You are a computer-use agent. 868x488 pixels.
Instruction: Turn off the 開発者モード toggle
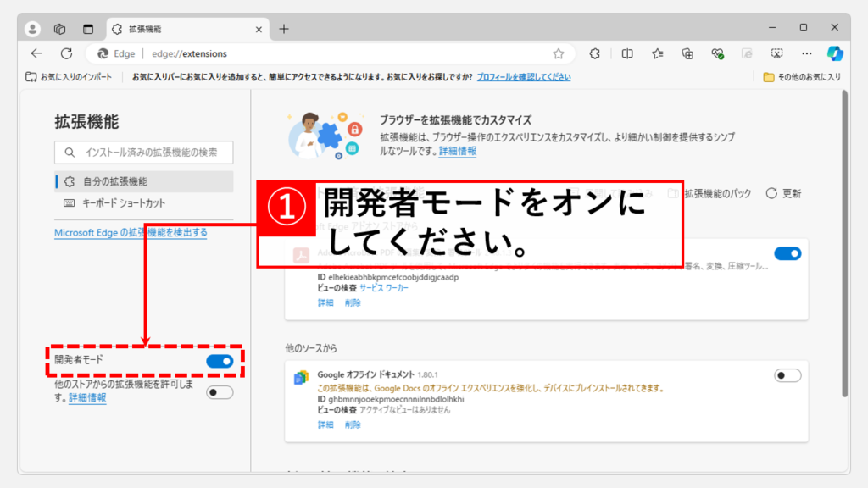coord(220,361)
